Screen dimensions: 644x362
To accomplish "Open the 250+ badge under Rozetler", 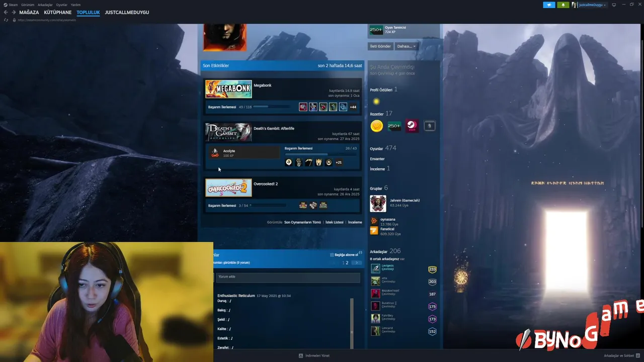I will pyautogui.click(x=394, y=126).
